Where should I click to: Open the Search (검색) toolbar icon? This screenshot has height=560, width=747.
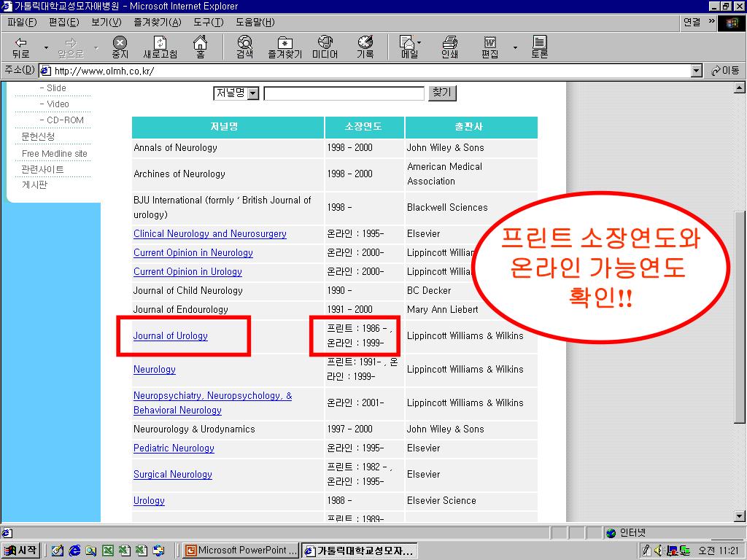coord(245,47)
